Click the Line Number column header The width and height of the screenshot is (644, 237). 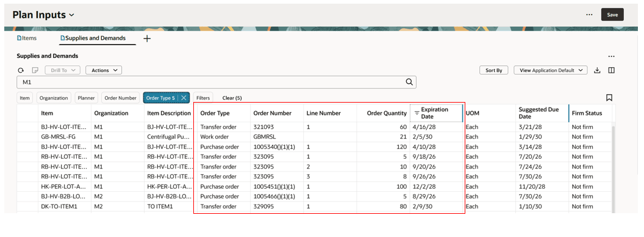click(x=330, y=113)
